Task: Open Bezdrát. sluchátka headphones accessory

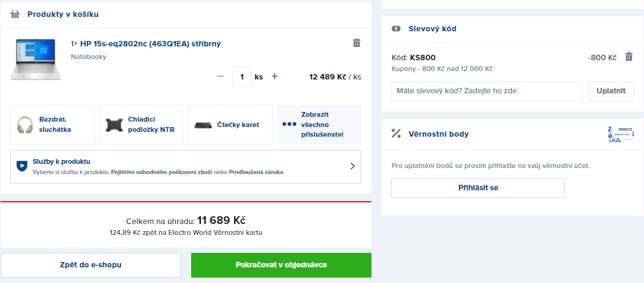Action: click(x=52, y=125)
